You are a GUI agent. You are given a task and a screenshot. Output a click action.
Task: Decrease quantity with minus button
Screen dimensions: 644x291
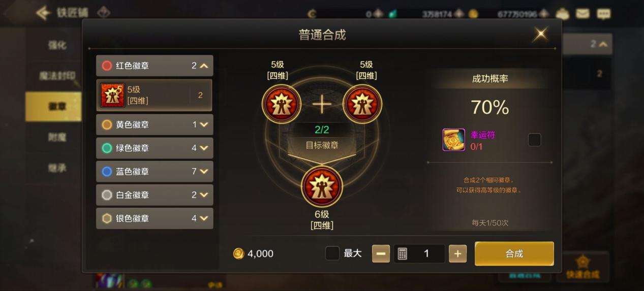381,253
